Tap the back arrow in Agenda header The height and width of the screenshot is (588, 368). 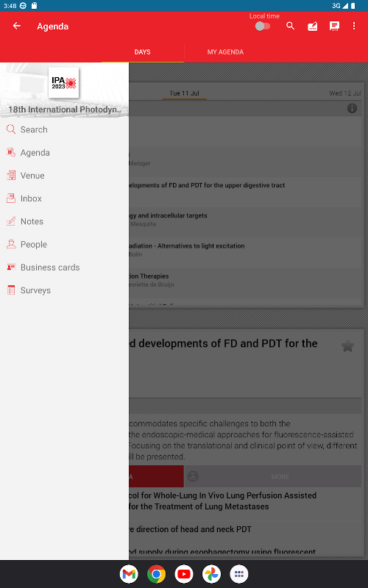[16, 26]
